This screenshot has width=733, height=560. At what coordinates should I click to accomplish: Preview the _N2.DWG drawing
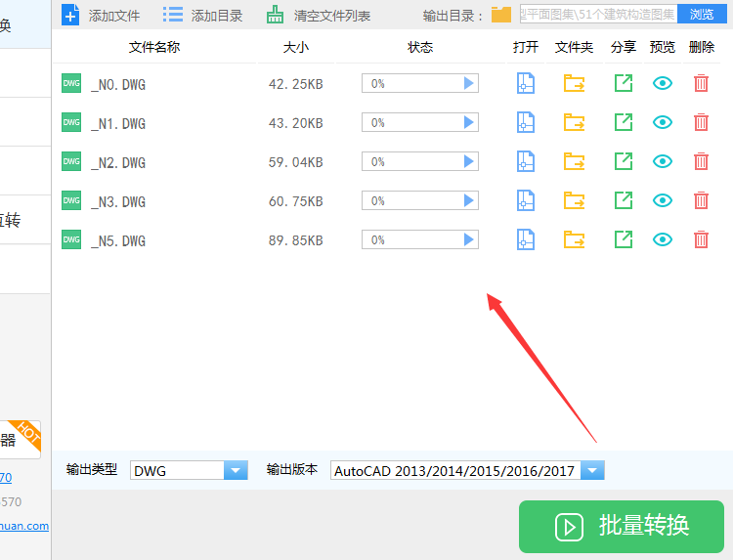(x=663, y=162)
